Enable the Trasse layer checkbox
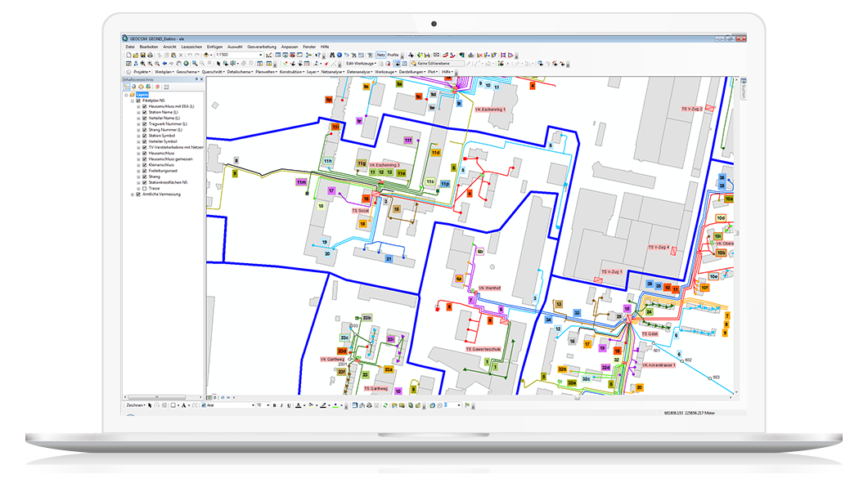 (x=144, y=188)
